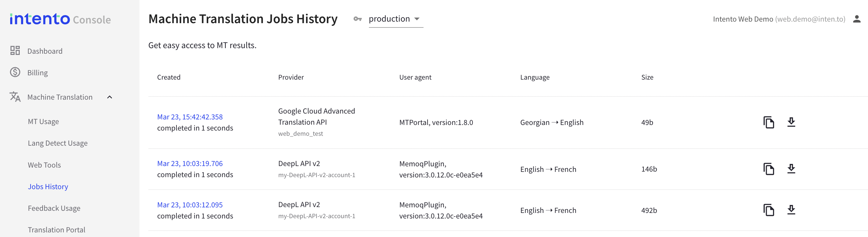Open Translation Portal in sidebar
The width and height of the screenshot is (868, 237).
point(56,230)
